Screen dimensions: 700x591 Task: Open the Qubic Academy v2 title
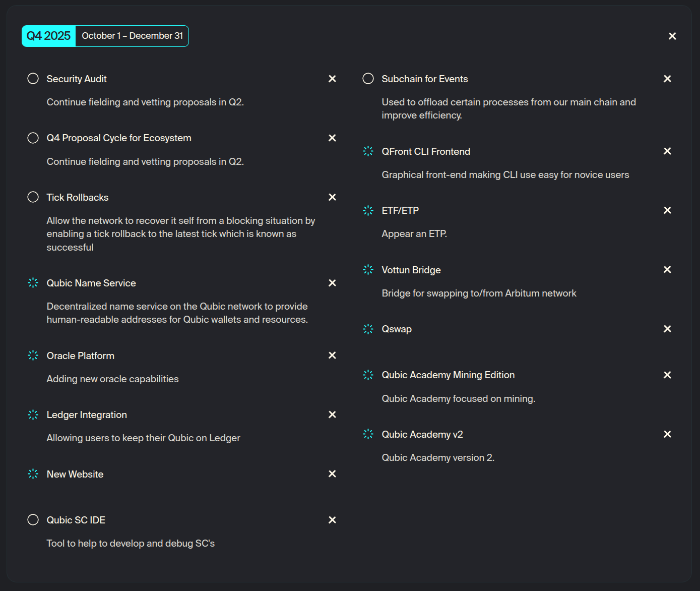422,434
